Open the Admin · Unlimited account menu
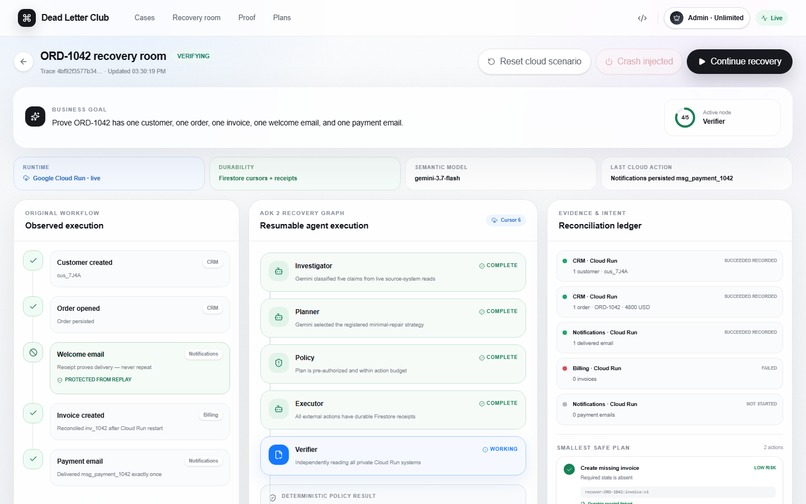Screen dimensions: 806x504 [707, 17]
